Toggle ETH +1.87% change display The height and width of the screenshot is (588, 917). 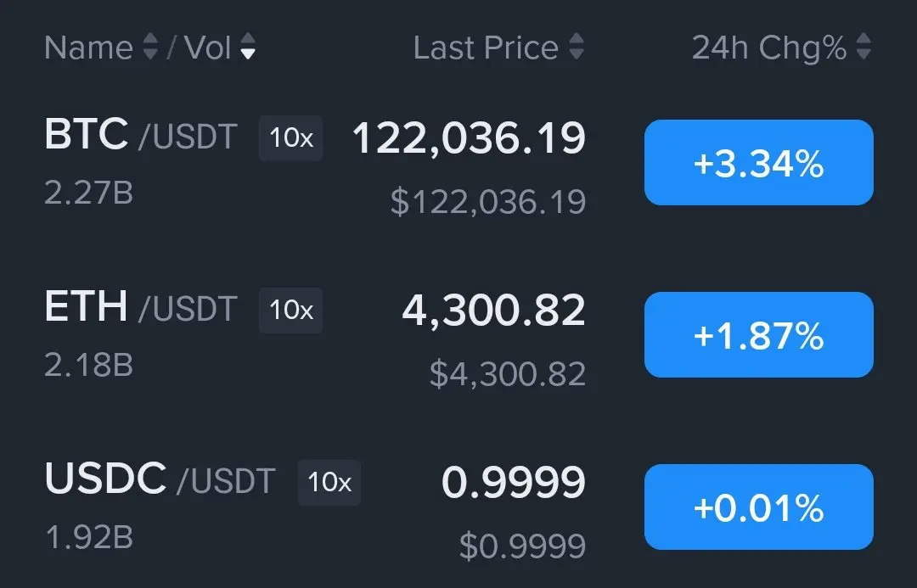click(758, 334)
